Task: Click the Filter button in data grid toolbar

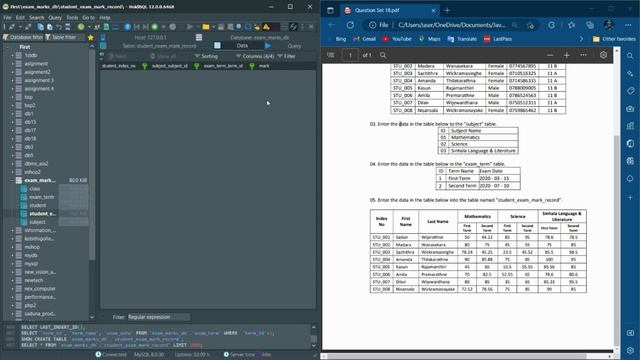Action: [287, 56]
